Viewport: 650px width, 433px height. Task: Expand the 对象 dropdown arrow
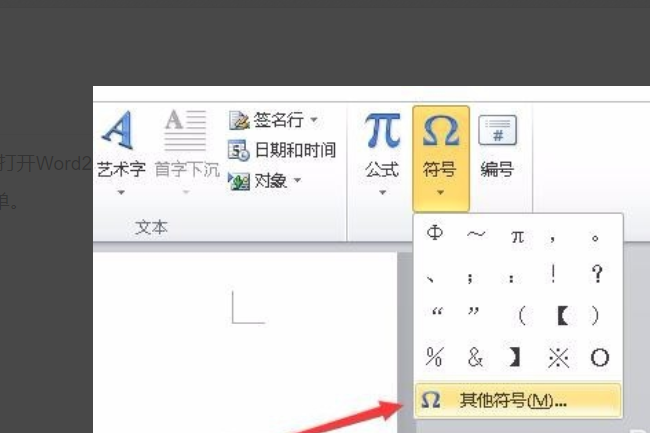click(x=298, y=180)
